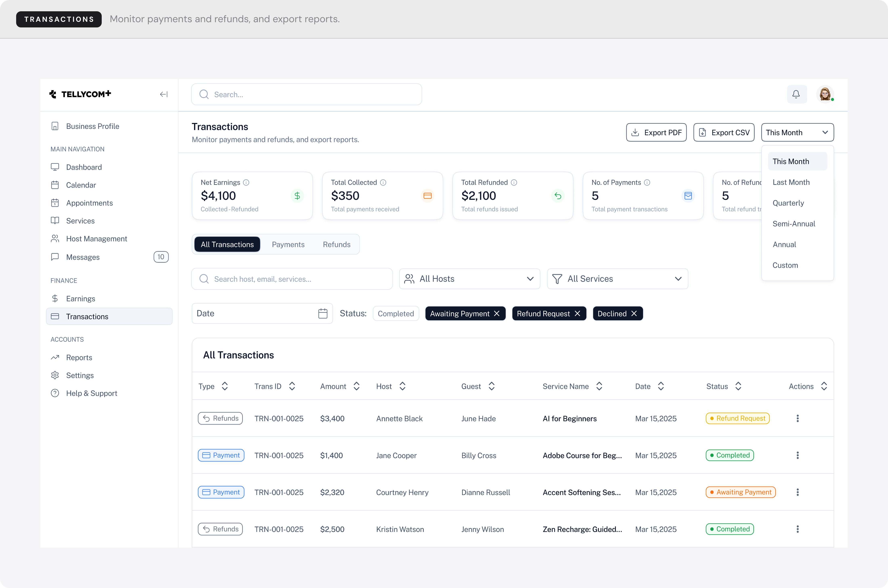Toggle the Completed status filter chip
This screenshot has width=888, height=588.
pos(396,314)
